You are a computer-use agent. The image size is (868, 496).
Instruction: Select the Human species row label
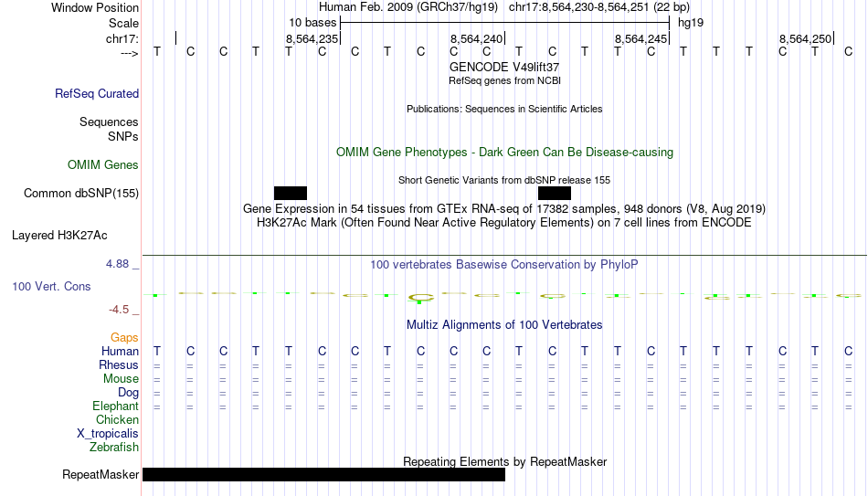point(120,352)
